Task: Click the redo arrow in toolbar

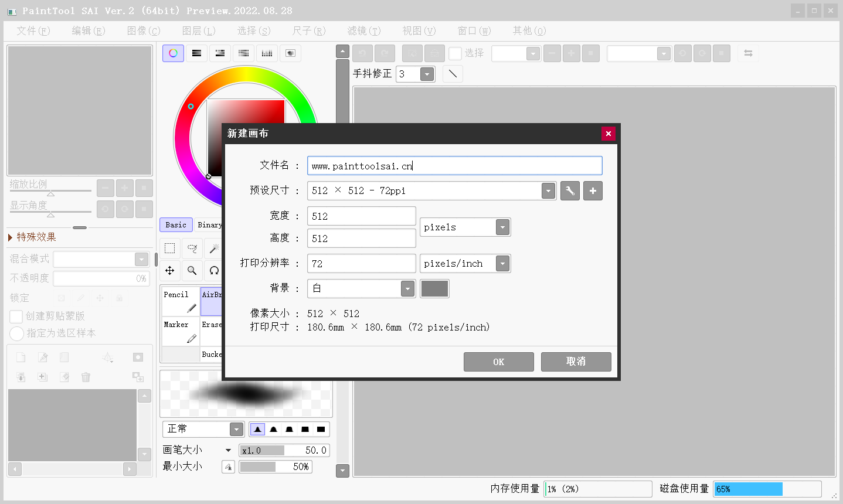Action: click(x=385, y=53)
